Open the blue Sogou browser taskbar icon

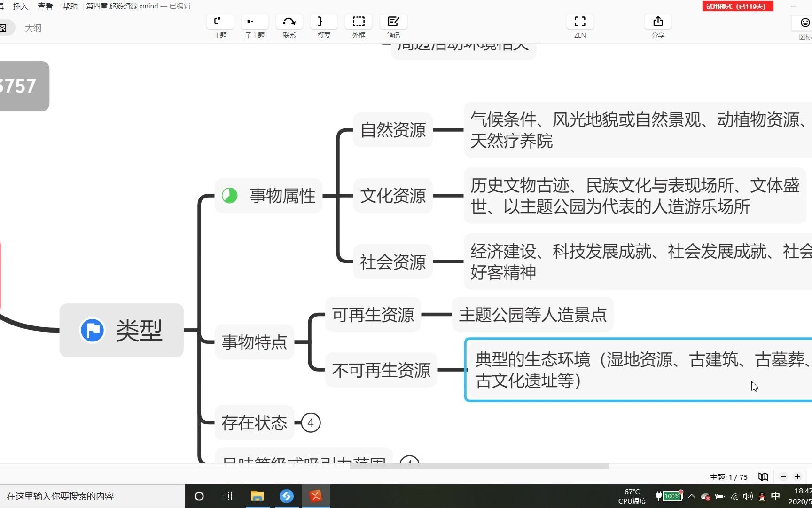[286, 496]
